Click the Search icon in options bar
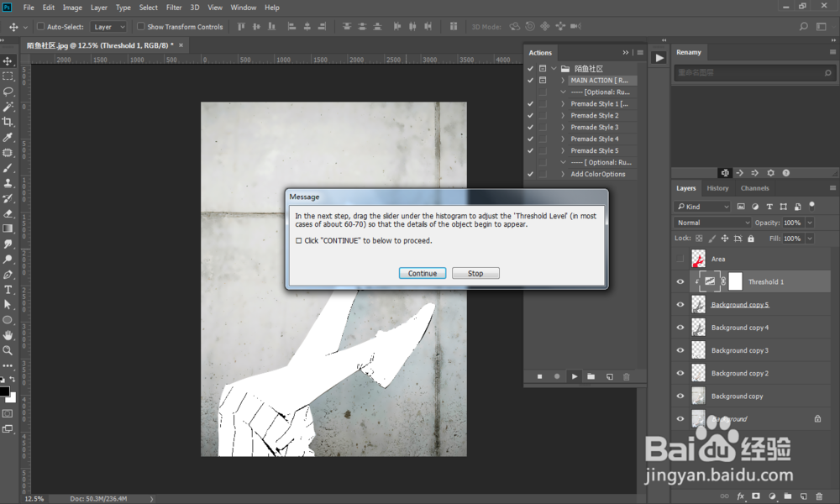Image resolution: width=840 pixels, height=504 pixels. coord(803,26)
